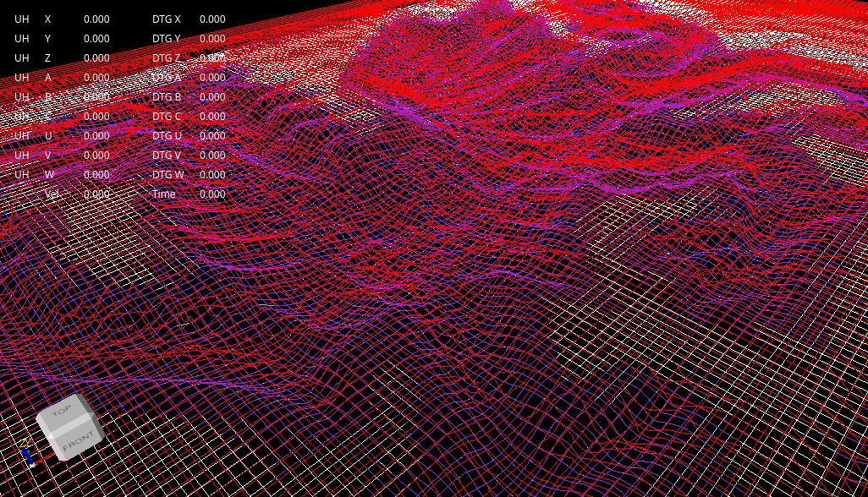Click the W axis letter in the UH column
This screenshot has width=868, height=497.
[49, 175]
